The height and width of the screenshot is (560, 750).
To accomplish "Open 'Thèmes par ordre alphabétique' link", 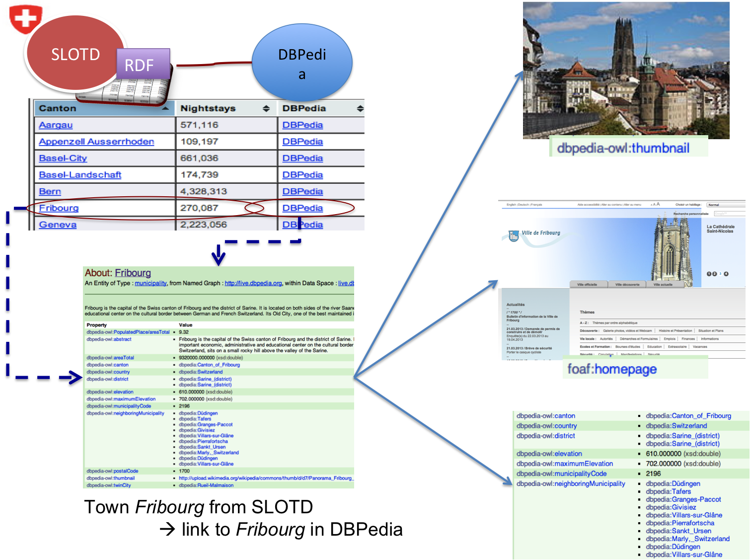I will (x=615, y=323).
